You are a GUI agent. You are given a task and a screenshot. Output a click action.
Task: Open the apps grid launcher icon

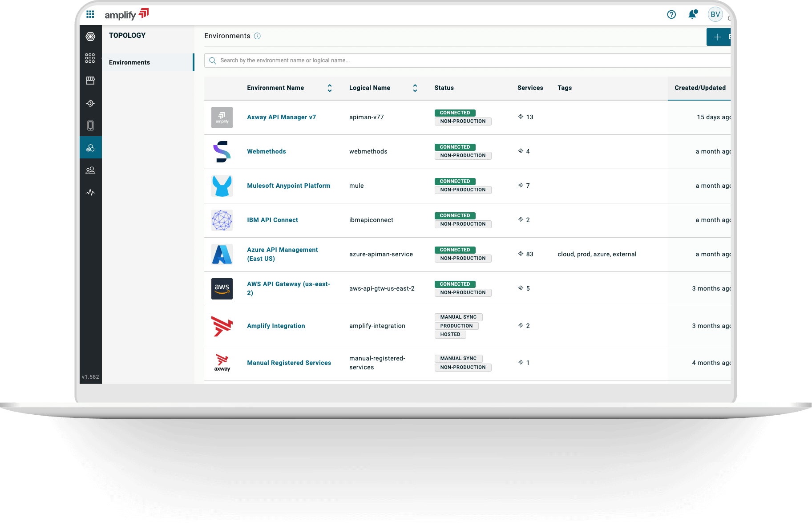90,15
